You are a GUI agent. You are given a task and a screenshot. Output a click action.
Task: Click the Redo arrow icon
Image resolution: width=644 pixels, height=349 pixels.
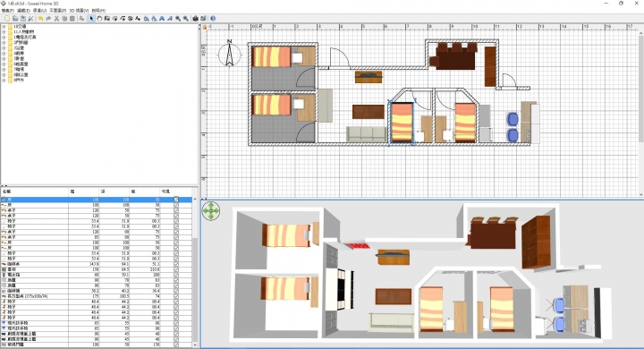click(x=48, y=19)
